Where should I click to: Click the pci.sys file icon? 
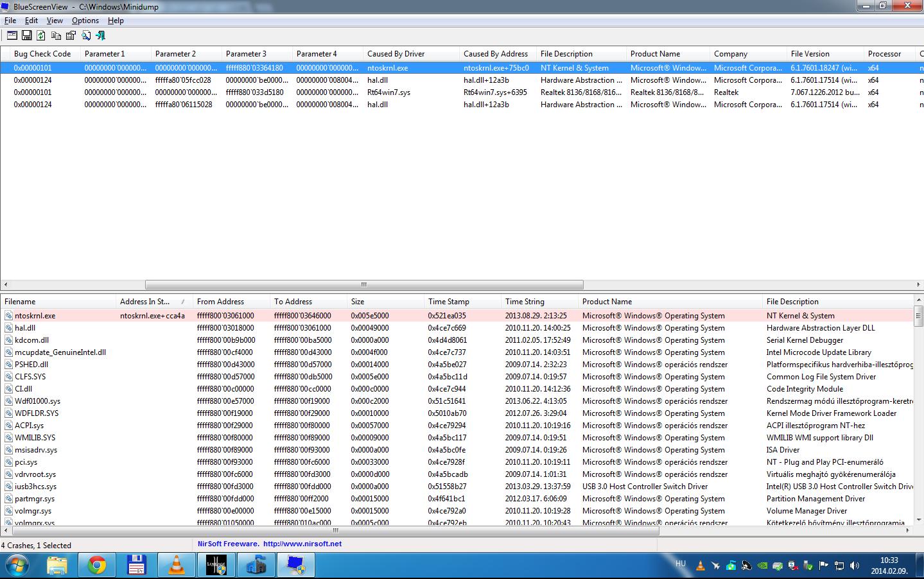coord(9,462)
